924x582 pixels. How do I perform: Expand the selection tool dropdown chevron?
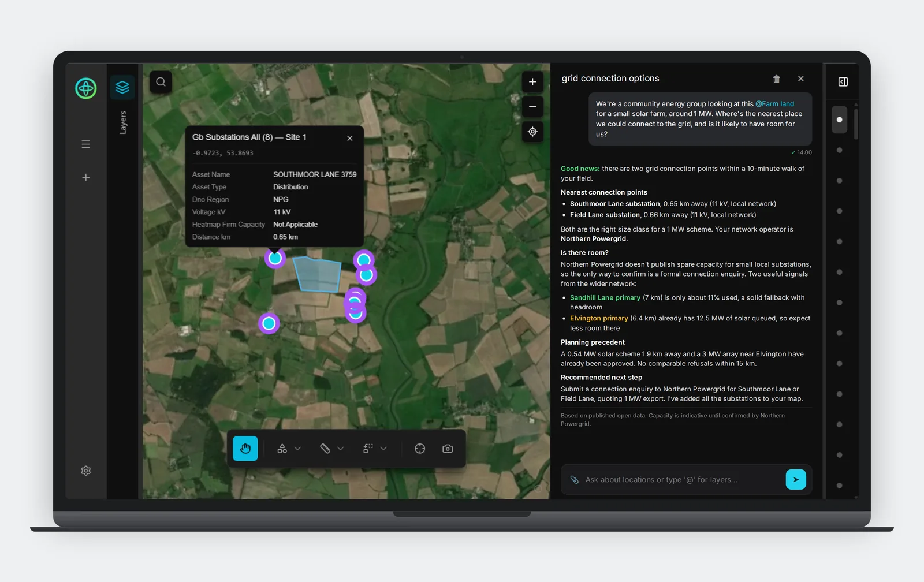pyautogui.click(x=383, y=449)
